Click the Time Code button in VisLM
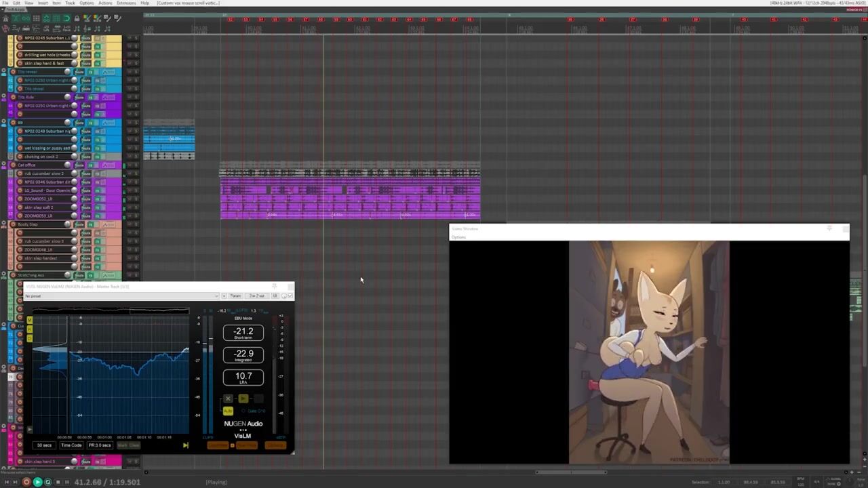Image resolution: width=868 pixels, height=488 pixels. tap(71, 445)
